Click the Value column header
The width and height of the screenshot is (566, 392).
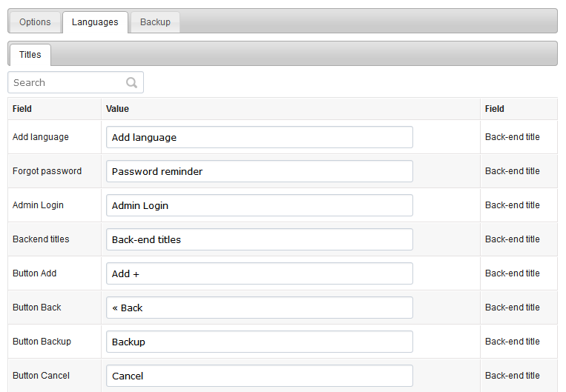point(117,108)
